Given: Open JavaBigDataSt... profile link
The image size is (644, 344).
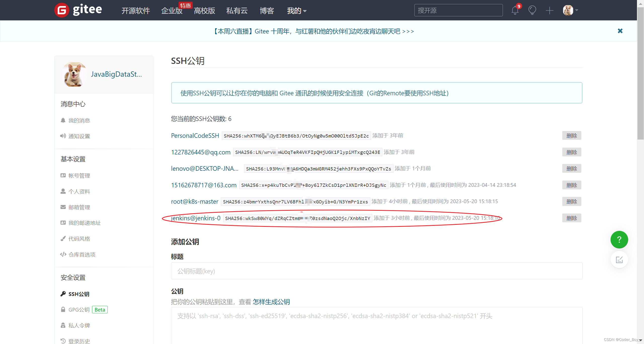Looking at the screenshot, I should [116, 74].
